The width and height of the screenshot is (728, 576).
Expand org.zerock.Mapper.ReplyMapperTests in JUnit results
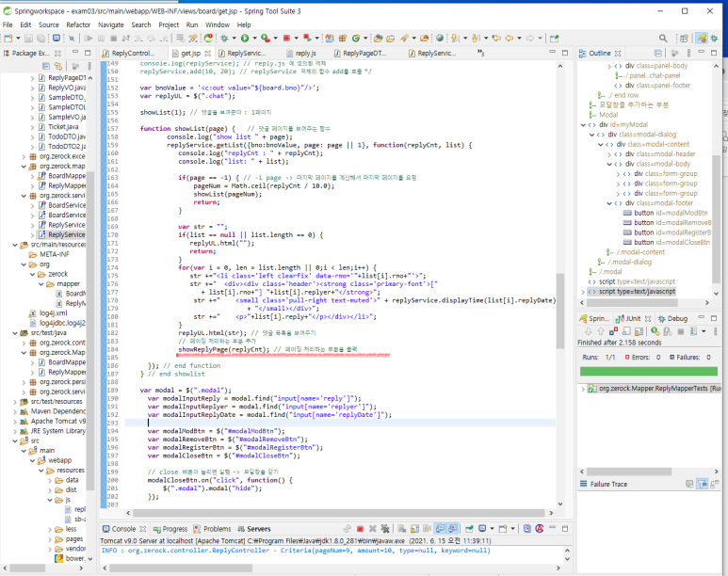[x=583, y=389]
